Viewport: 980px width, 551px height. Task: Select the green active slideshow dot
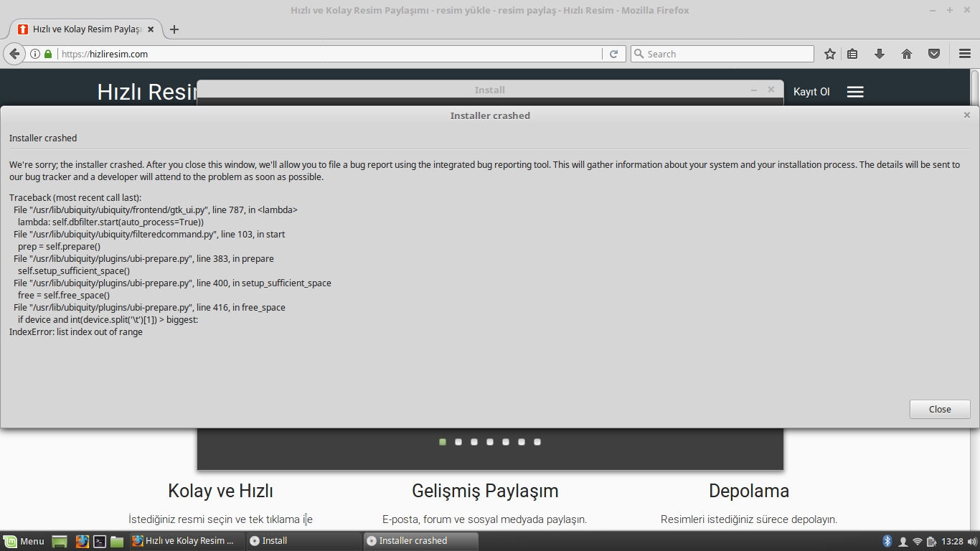[443, 442]
